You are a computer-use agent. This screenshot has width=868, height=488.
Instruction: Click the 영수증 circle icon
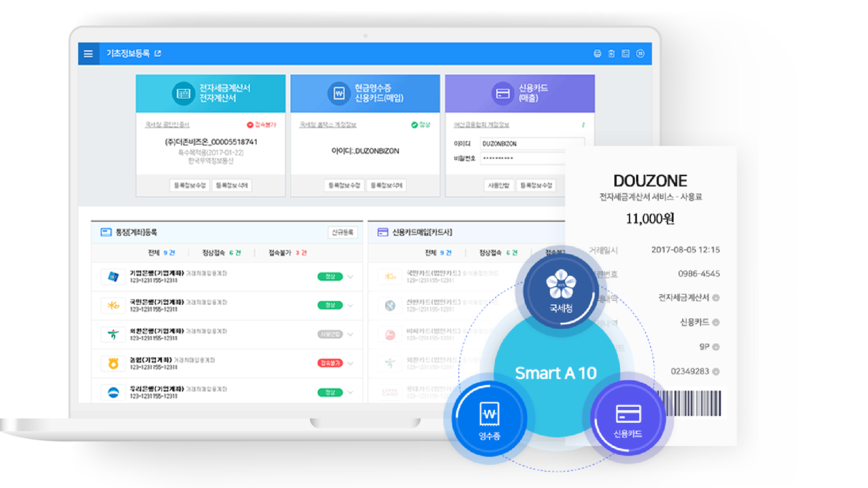(x=490, y=417)
